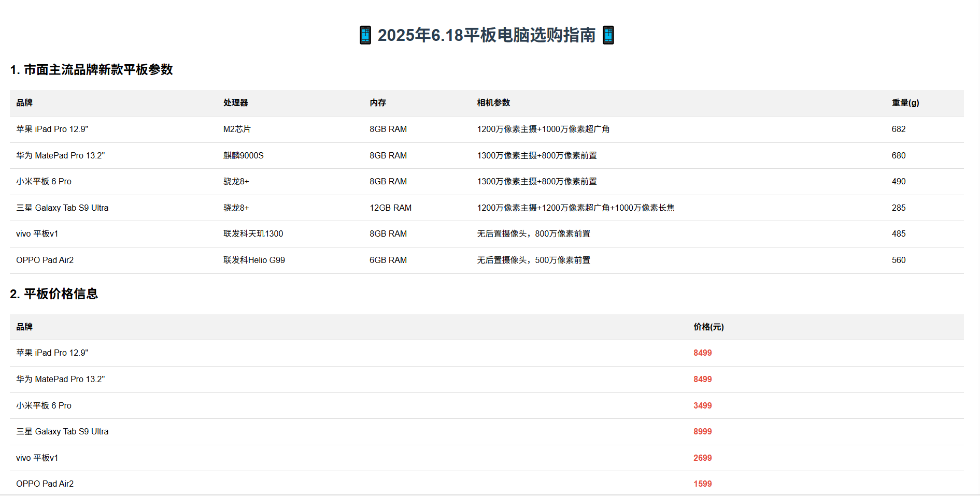Screen dimensions: 980x496
Task: Select camera spec 无后置摄像头，500万像素前置
Action: point(534,260)
